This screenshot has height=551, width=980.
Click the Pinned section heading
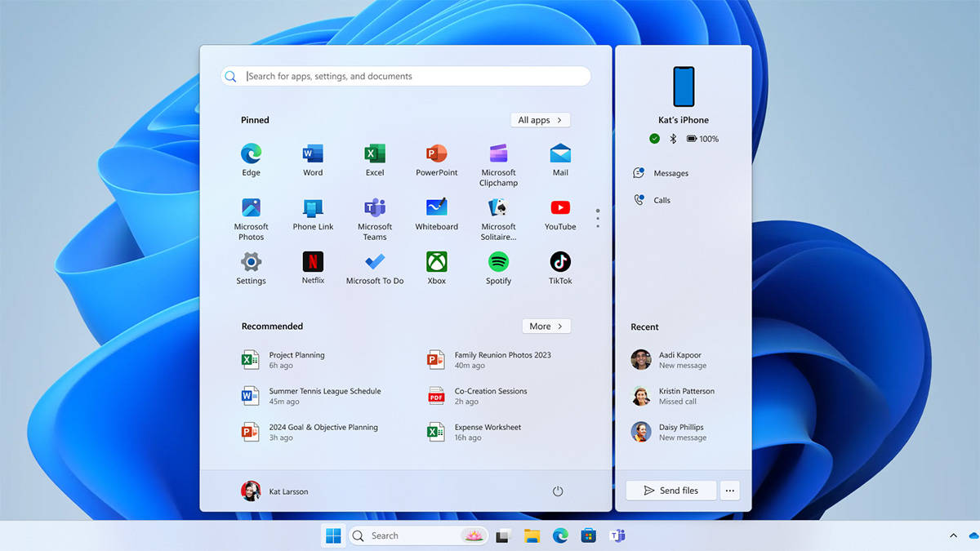coord(255,120)
